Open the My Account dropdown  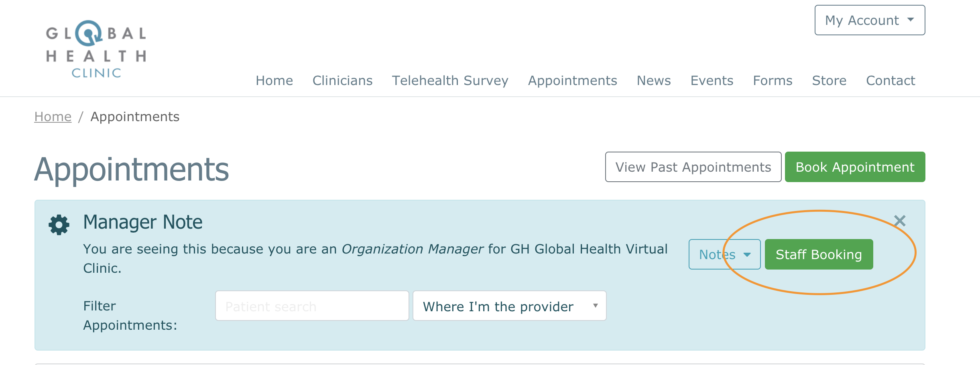[869, 20]
